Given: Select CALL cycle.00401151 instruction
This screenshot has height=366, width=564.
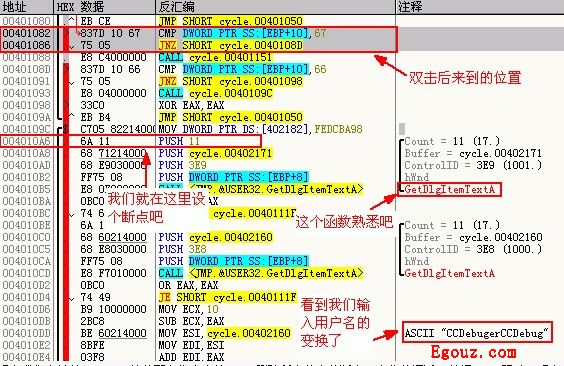Looking at the screenshot, I should (215, 57).
